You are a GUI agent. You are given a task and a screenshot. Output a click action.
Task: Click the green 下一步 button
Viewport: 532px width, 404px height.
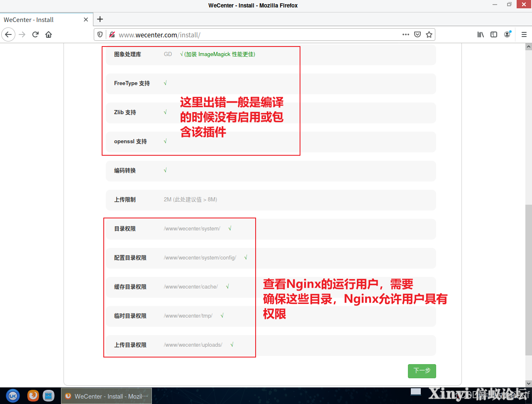point(422,371)
